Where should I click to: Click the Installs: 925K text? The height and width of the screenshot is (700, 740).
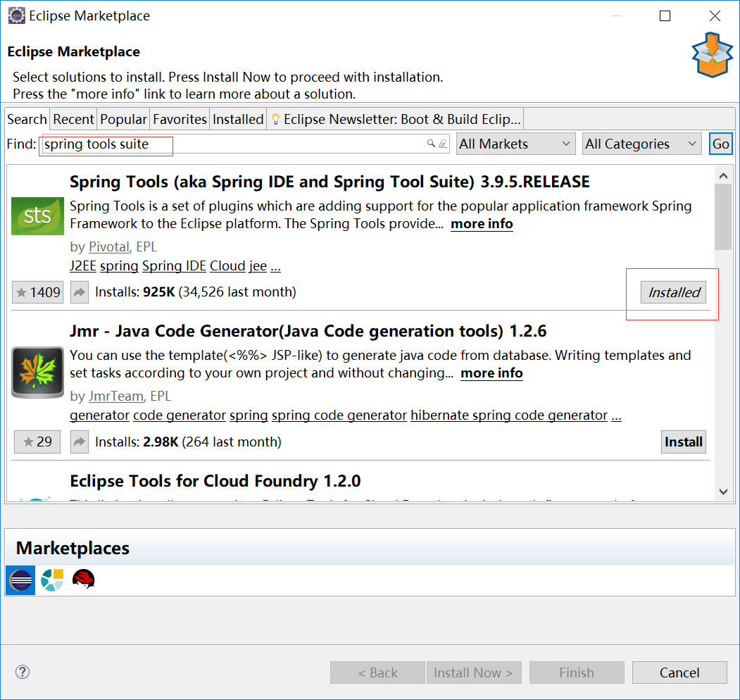point(195,292)
